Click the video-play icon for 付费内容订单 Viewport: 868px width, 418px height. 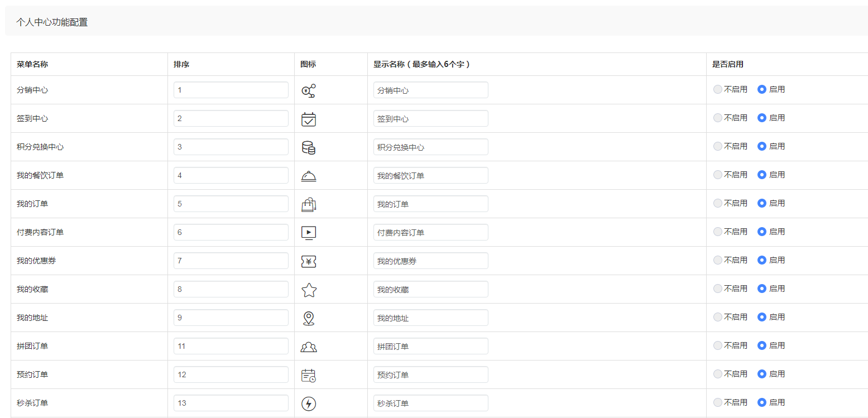(309, 233)
